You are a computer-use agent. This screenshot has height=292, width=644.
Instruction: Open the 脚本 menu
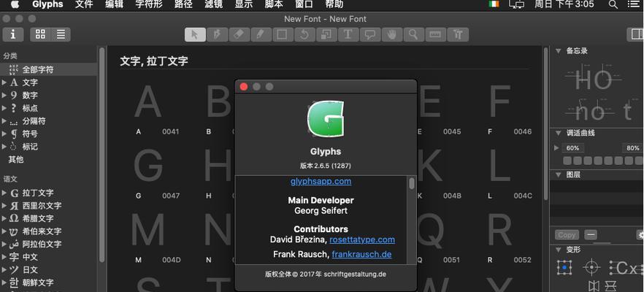pyautogui.click(x=275, y=4)
